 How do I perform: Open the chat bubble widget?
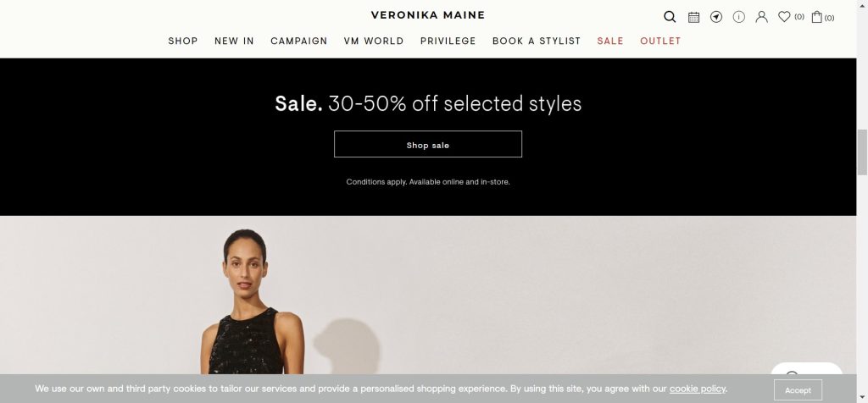click(807, 369)
